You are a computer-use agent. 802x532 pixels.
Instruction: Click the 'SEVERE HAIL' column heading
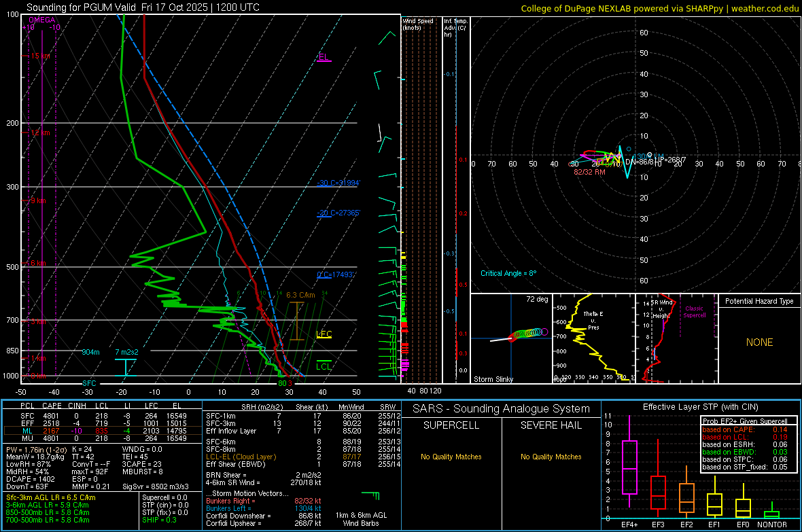tap(551, 425)
